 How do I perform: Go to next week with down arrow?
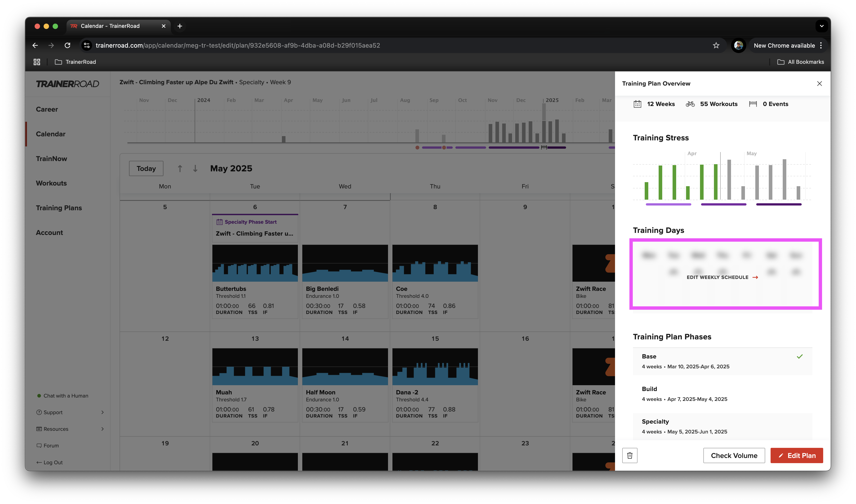(x=195, y=168)
